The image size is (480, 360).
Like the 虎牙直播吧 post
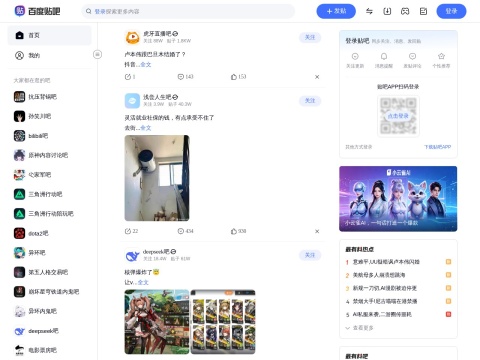click(x=234, y=77)
